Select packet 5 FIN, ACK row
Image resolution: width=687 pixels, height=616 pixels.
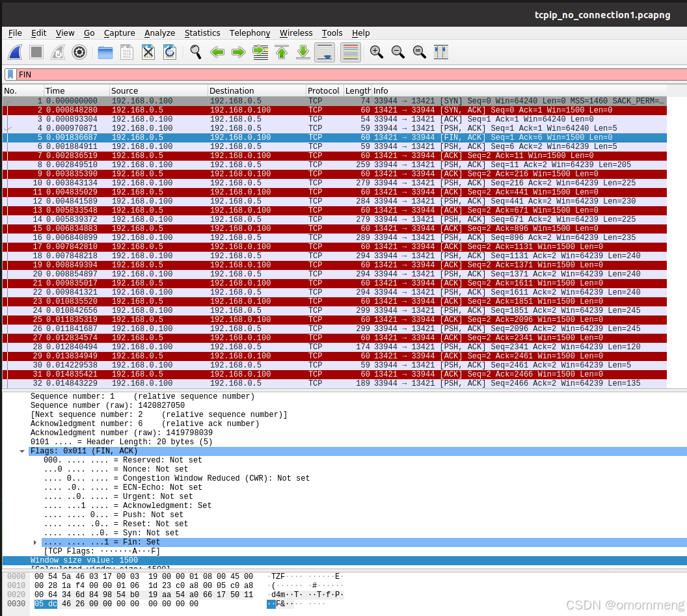pos(335,137)
